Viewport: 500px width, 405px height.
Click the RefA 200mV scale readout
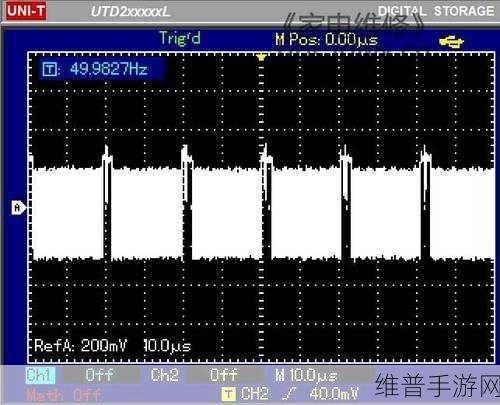point(81,345)
